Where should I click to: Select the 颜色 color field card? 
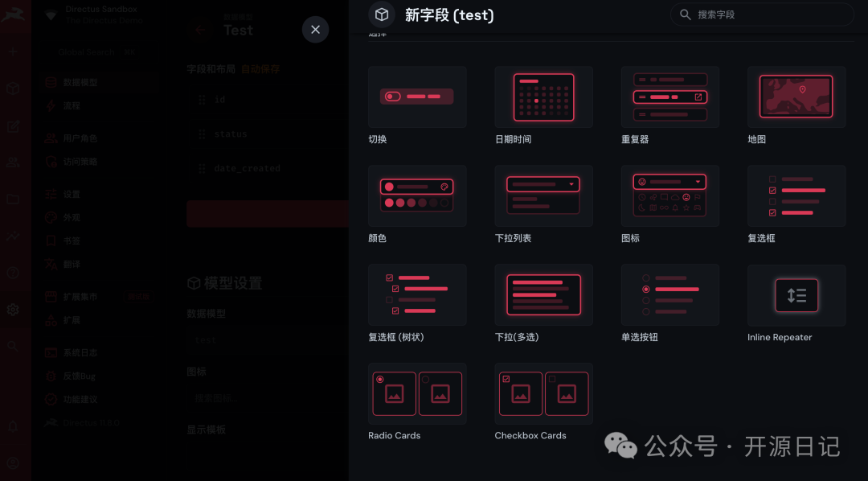click(417, 195)
